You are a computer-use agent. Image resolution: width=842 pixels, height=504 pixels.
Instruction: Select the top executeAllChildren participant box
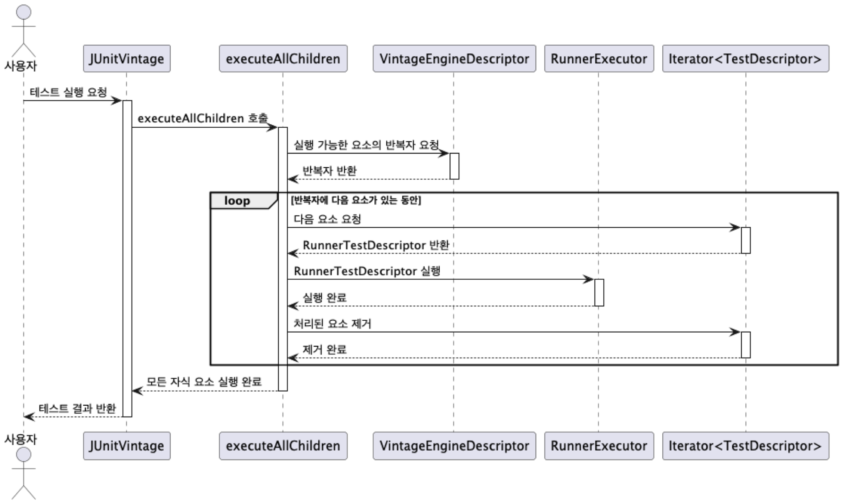[x=283, y=59]
